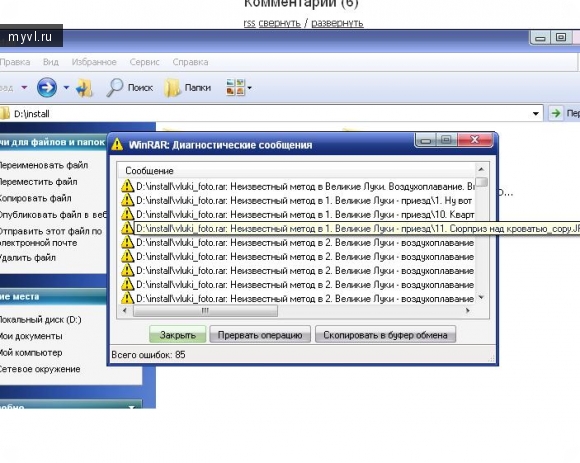Click Удалить файл in the task pane
Screen dimensions: 580x463
pyautogui.click(x=28, y=258)
